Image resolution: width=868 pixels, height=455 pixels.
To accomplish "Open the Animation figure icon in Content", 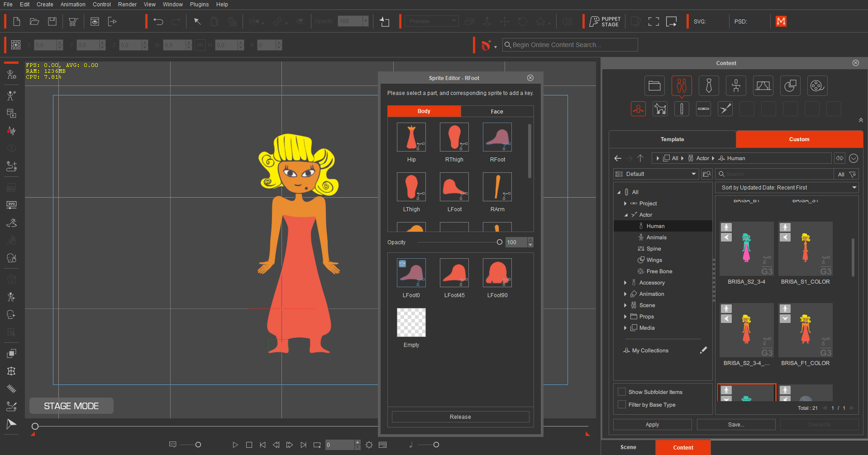I will coord(736,85).
